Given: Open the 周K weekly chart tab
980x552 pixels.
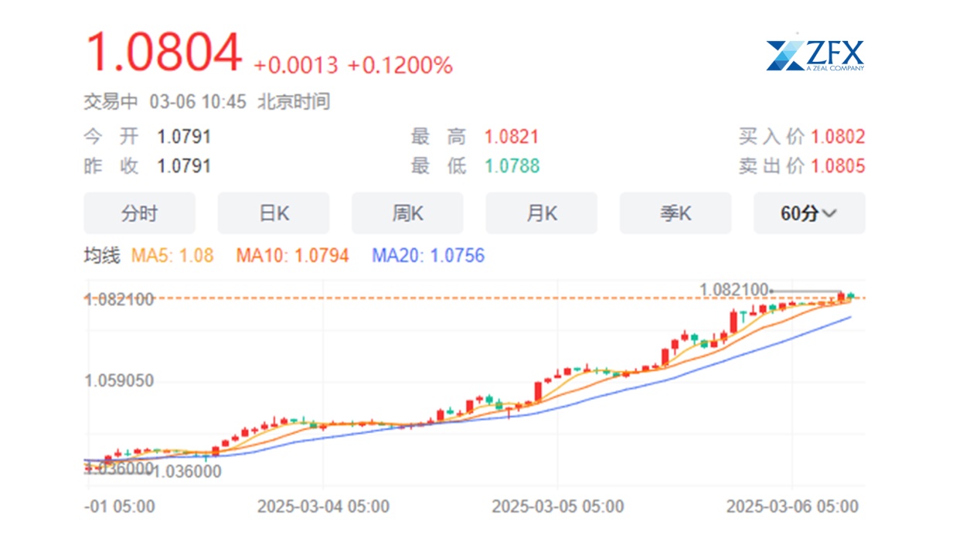Looking at the screenshot, I should 407,213.
